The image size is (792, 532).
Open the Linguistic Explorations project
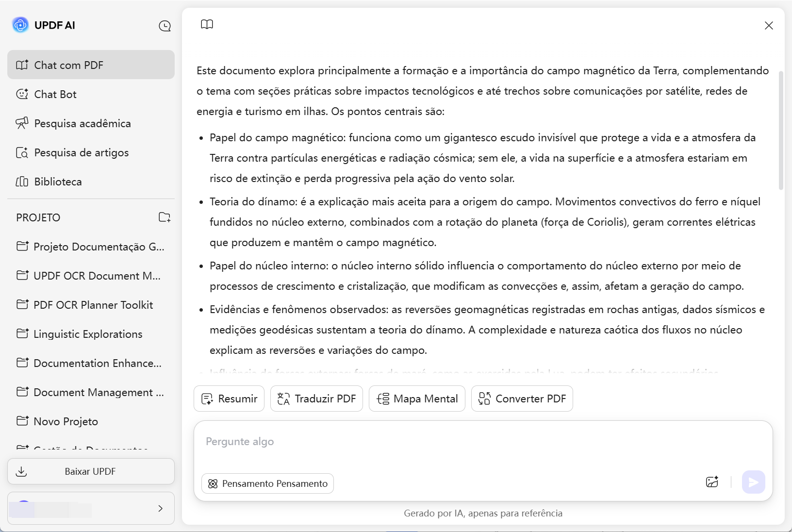[87, 334]
